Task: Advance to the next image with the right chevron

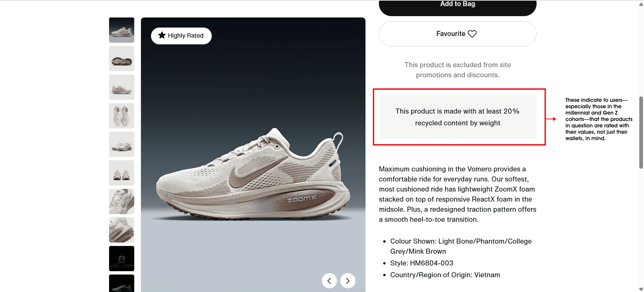Action: coord(348,281)
